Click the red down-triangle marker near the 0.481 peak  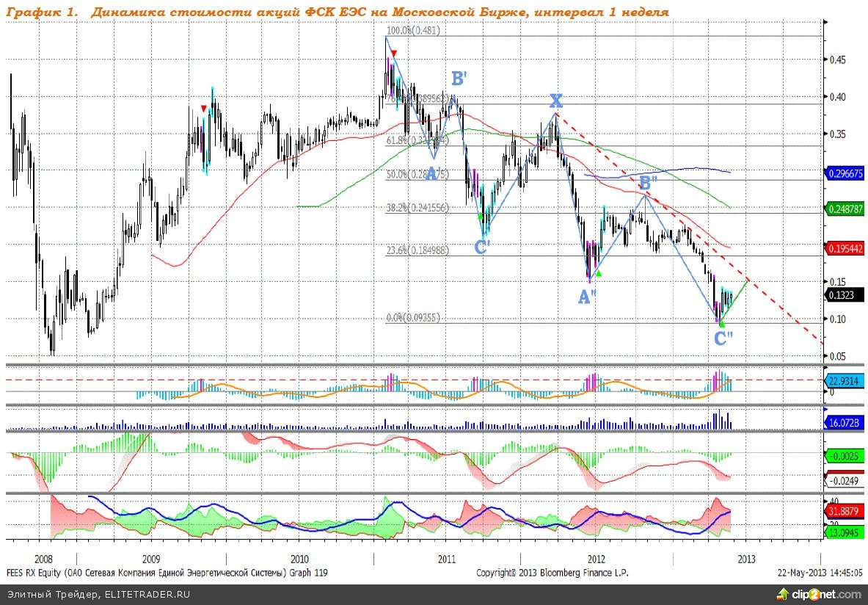click(394, 54)
